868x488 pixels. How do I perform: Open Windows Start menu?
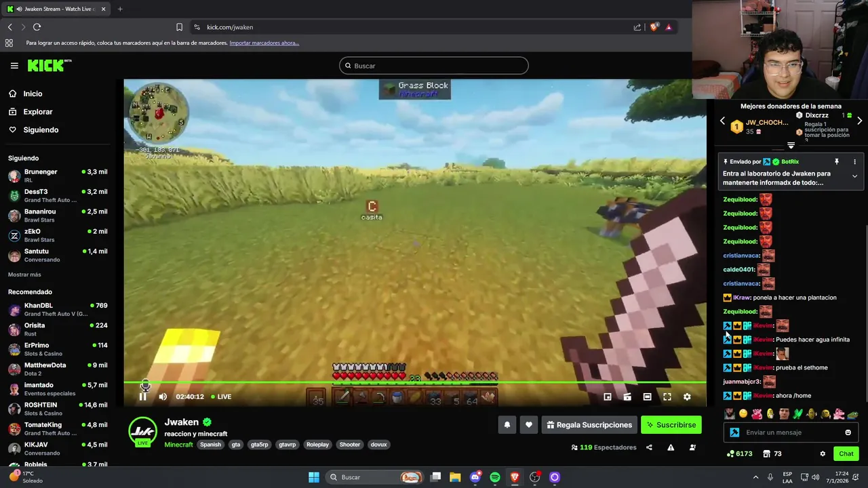[x=314, y=477]
